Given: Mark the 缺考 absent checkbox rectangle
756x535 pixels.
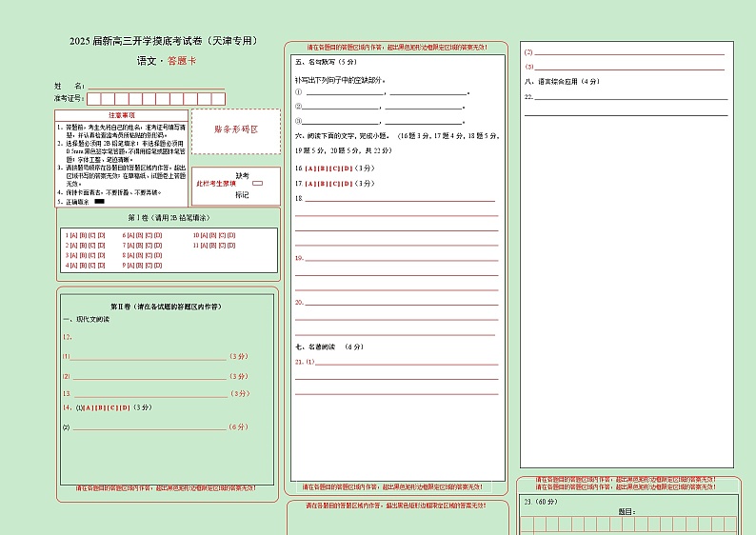Looking at the screenshot, I should tap(257, 183).
